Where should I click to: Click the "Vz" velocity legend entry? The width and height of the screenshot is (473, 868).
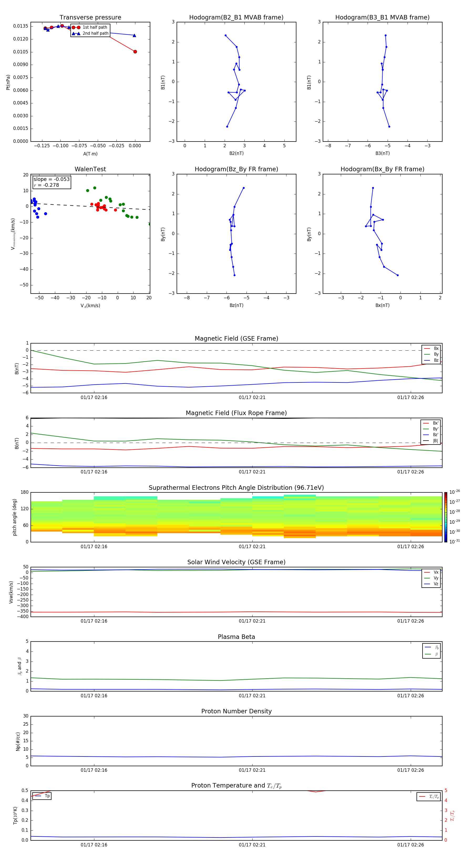click(431, 584)
